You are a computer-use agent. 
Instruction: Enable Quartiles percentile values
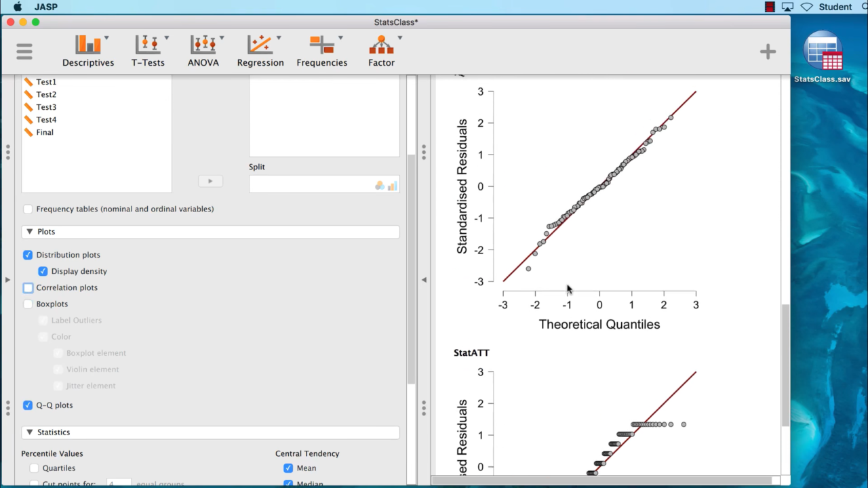34,468
